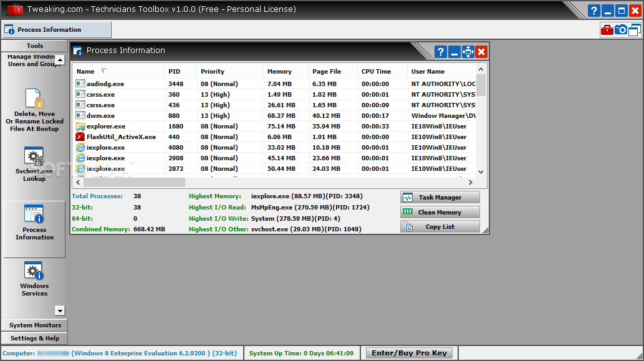The image size is (644, 361).
Task: Sort by Priority column header
Action: [230, 72]
